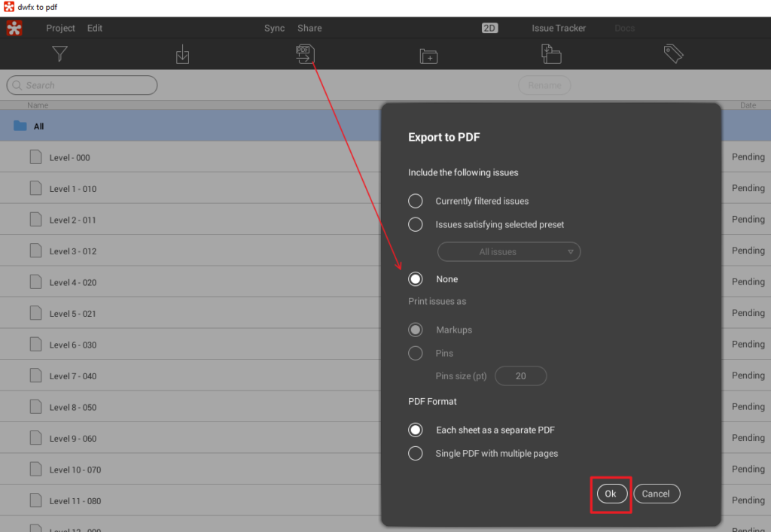The height and width of the screenshot is (532, 771).
Task: Click the Name column header
Action: [x=38, y=105]
